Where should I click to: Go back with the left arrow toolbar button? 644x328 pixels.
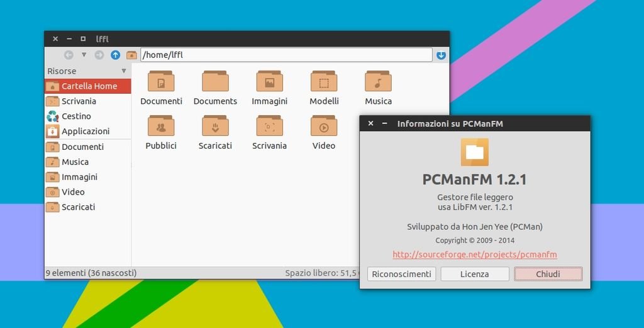click(x=69, y=55)
